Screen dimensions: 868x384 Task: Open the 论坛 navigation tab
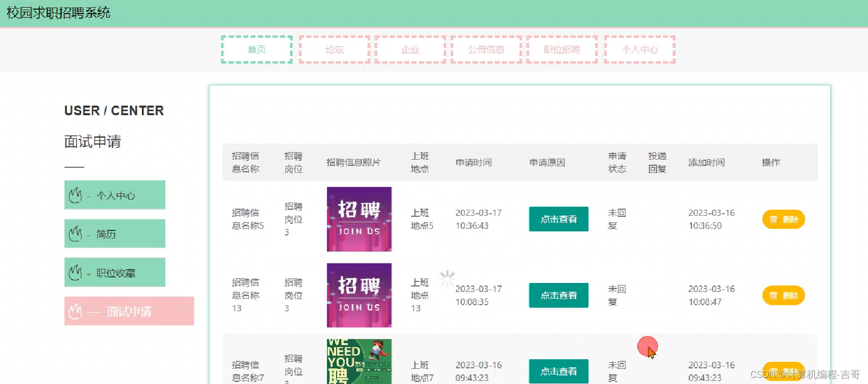334,50
